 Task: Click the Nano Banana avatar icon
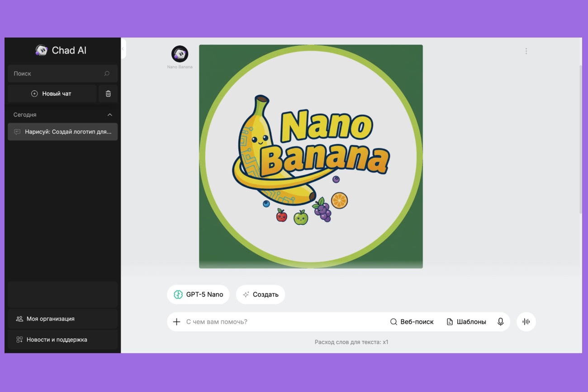[x=180, y=54]
